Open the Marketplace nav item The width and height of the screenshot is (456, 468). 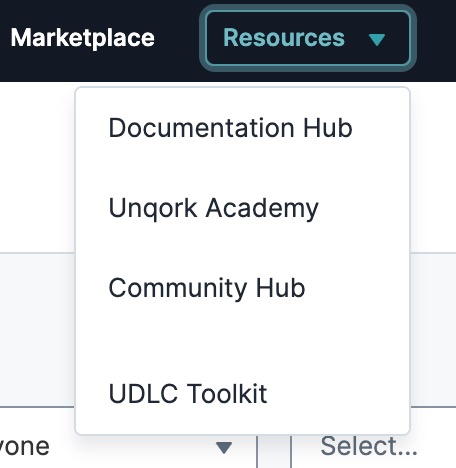coord(82,38)
